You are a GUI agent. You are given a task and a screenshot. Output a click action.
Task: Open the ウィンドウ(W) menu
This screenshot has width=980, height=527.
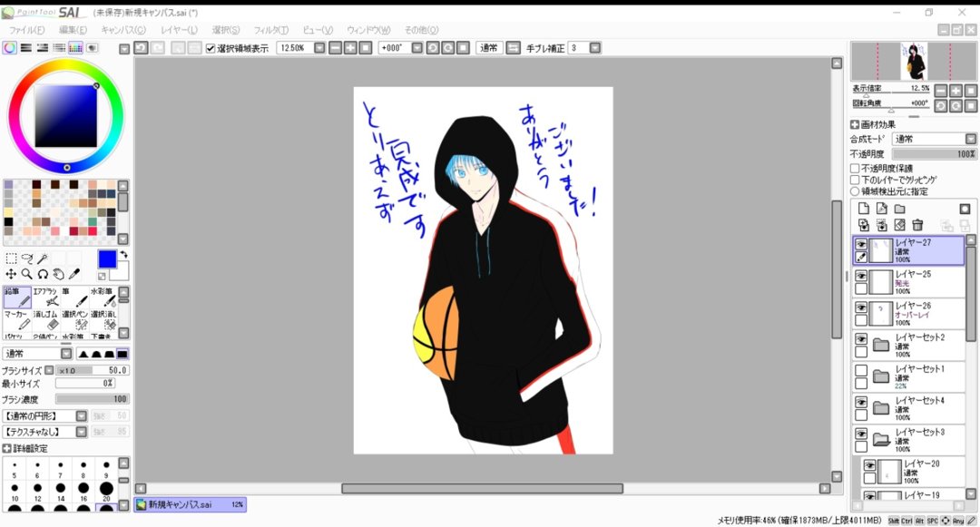368,30
